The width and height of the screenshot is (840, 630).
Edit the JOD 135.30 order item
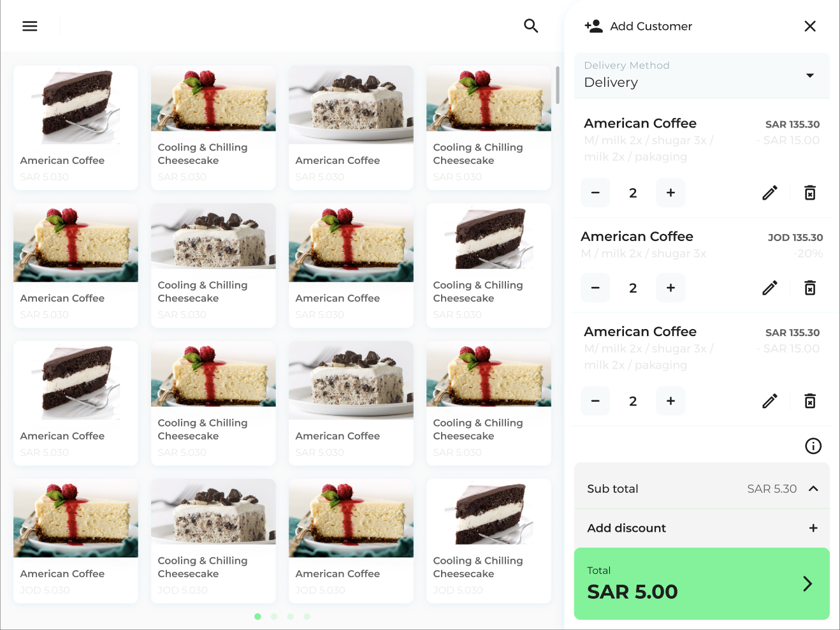tap(770, 288)
